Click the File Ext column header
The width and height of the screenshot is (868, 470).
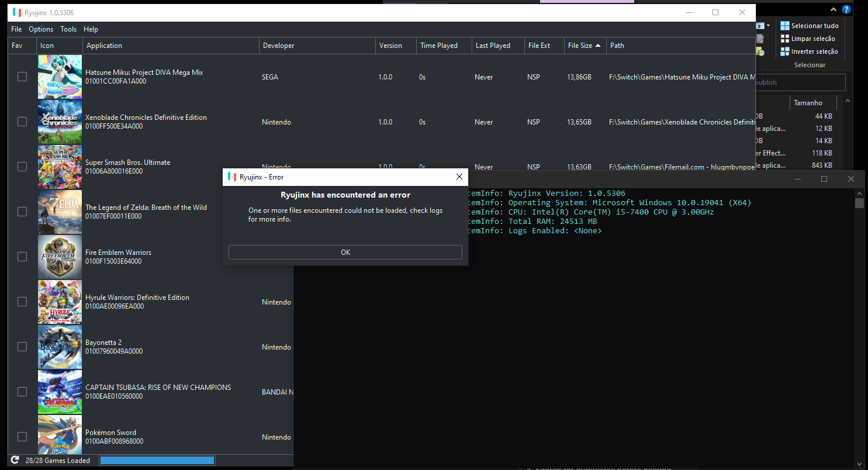(544, 46)
